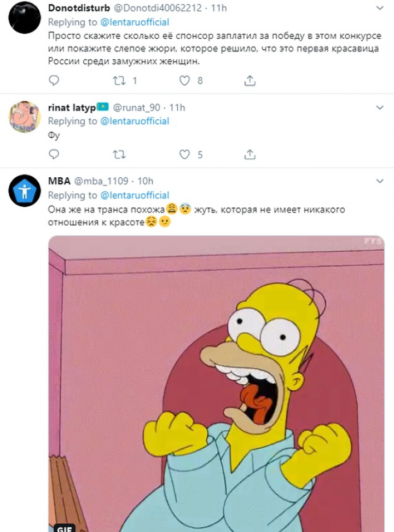The width and height of the screenshot is (394, 532).
Task: Open MBA's blue profile avatar
Action: point(25,190)
